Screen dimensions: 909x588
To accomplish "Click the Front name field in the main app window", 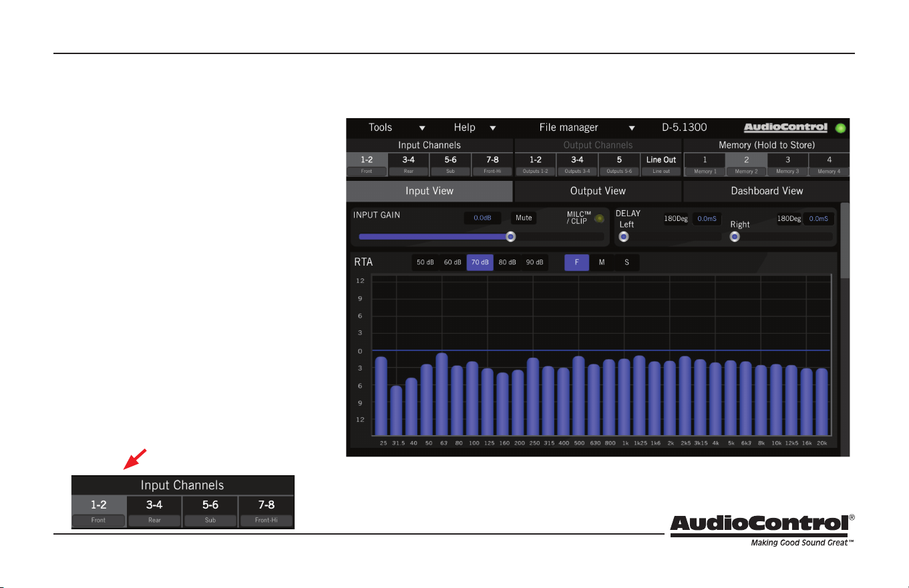I will pyautogui.click(x=367, y=172).
